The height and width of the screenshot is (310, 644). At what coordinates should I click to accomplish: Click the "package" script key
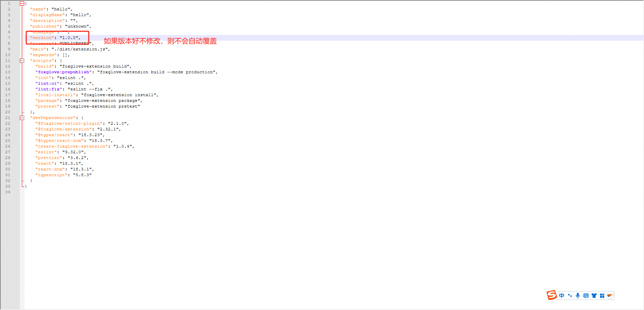(x=47, y=101)
